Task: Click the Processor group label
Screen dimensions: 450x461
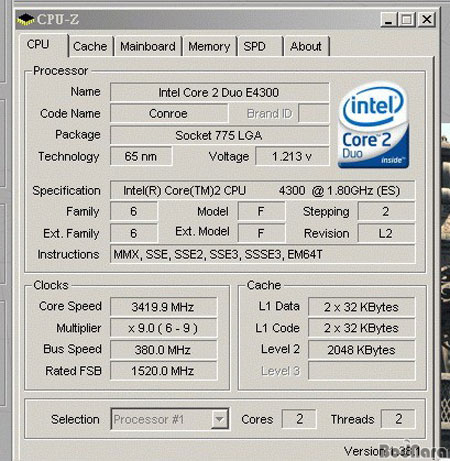Action: 60,71
